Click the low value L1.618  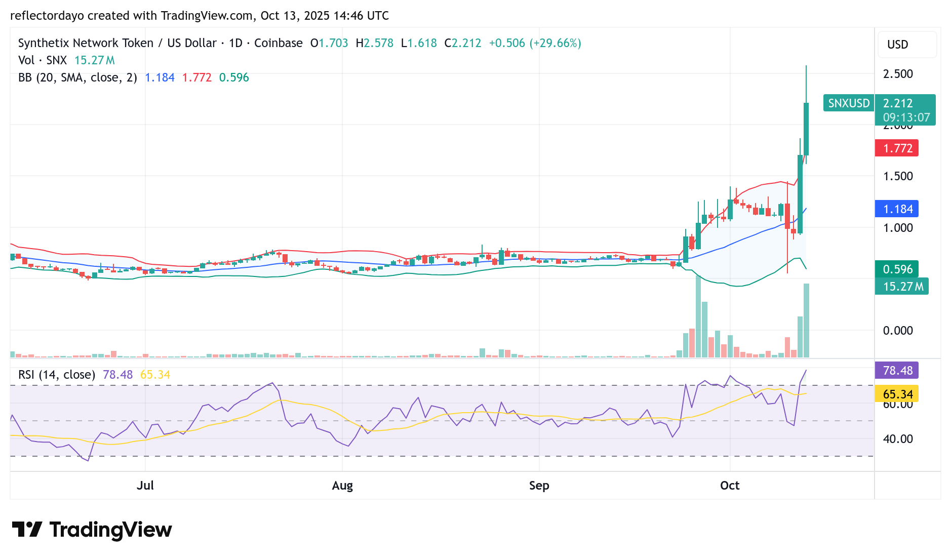(419, 43)
